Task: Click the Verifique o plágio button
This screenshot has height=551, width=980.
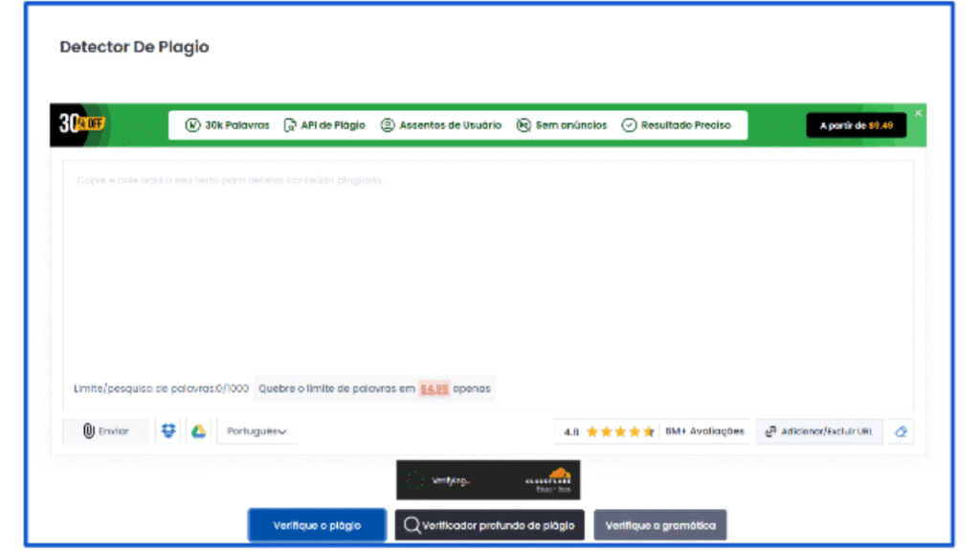Action: coord(317,525)
